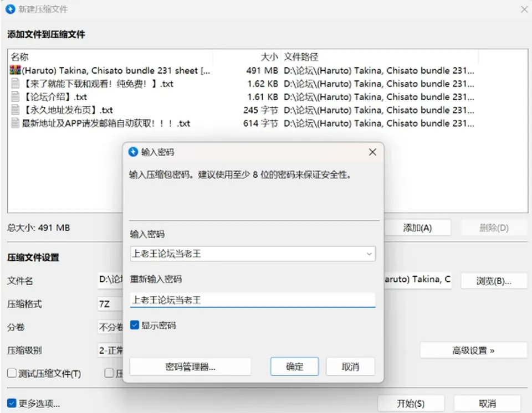Viewport: 532px width, 413px height.
Task: Select the file name 【论坛介绍】.txt
Action: click(55, 97)
